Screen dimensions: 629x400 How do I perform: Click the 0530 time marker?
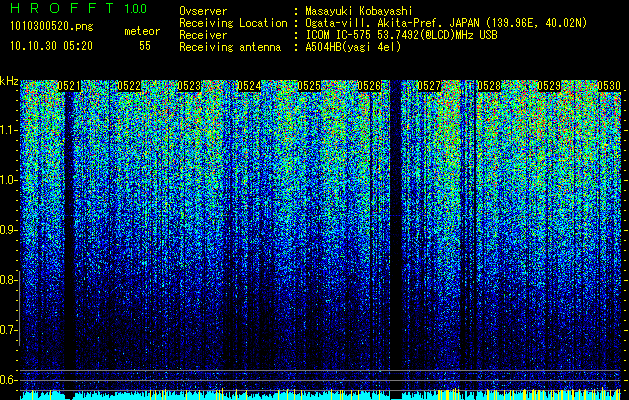(x=609, y=86)
